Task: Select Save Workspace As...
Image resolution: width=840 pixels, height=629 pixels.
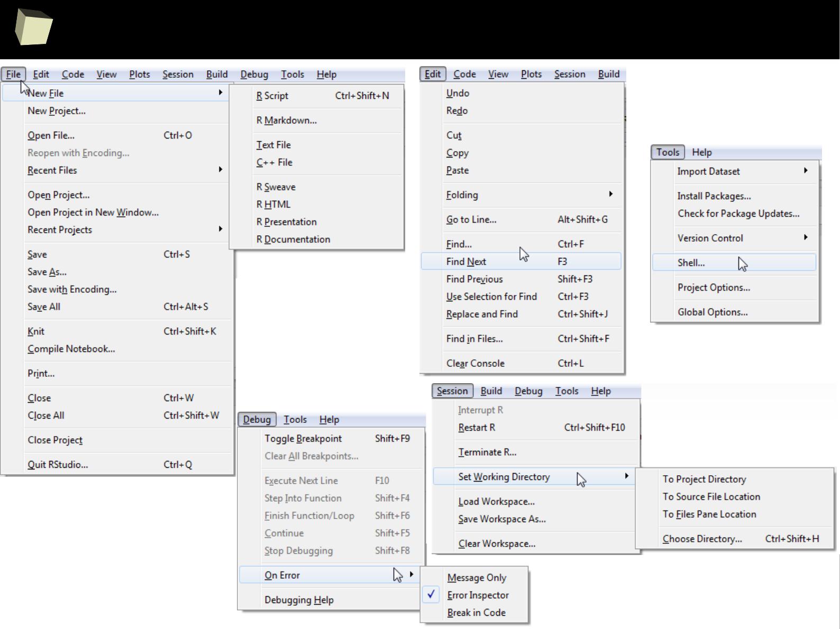Action: pos(502,519)
